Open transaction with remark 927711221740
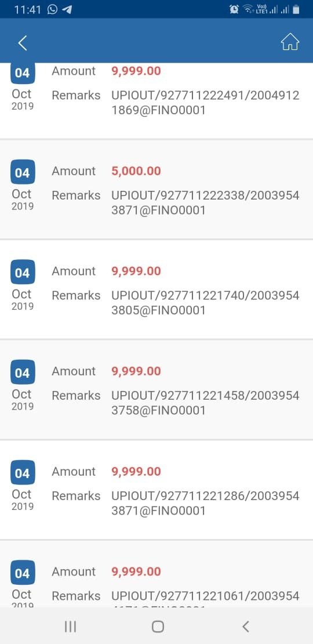Image resolution: width=313 pixels, height=644 pixels. 156,290
